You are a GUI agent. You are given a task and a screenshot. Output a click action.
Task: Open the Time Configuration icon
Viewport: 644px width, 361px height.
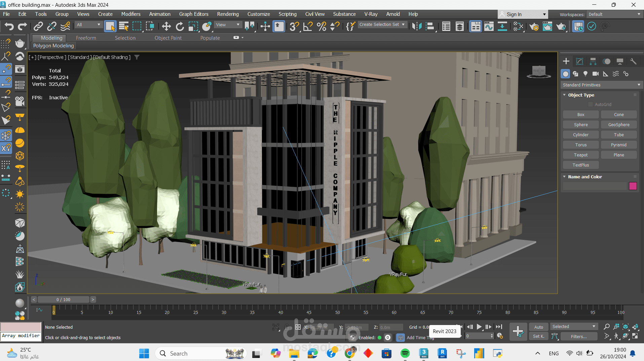tap(500, 336)
